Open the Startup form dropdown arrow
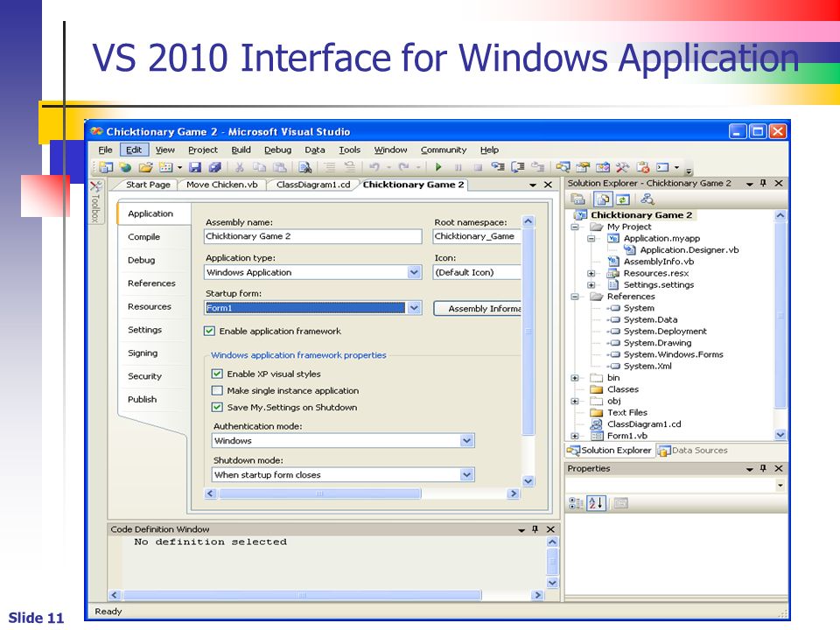840x630 pixels. click(414, 308)
